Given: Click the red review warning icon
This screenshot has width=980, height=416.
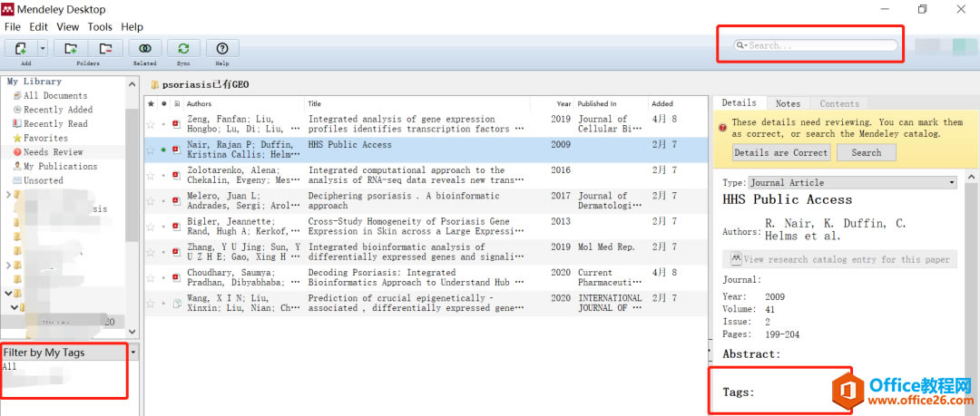Looking at the screenshot, I should pyautogui.click(x=722, y=128).
